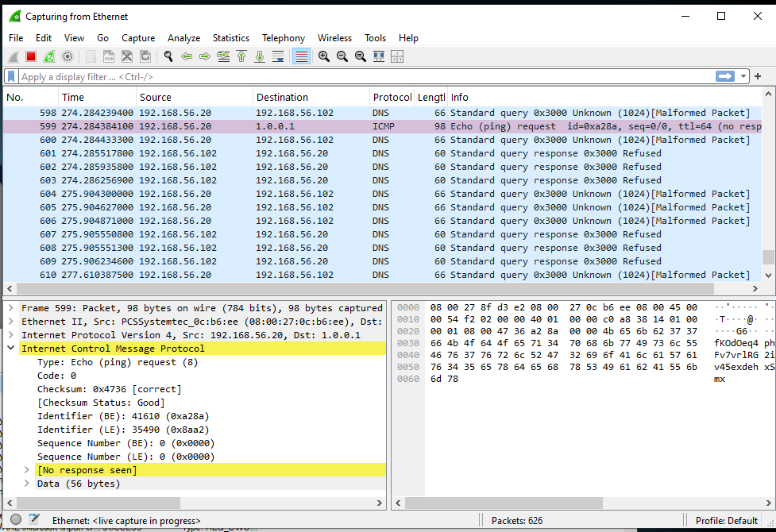The image size is (776, 532).
Task: Select Type: Echo (ping) request line
Action: click(x=118, y=362)
